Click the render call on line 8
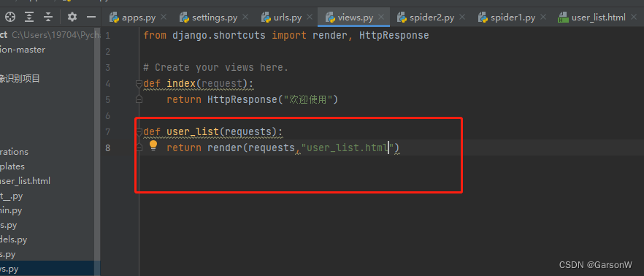This screenshot has height=276, width=644. pyautogui.click(x=225, y=147)
